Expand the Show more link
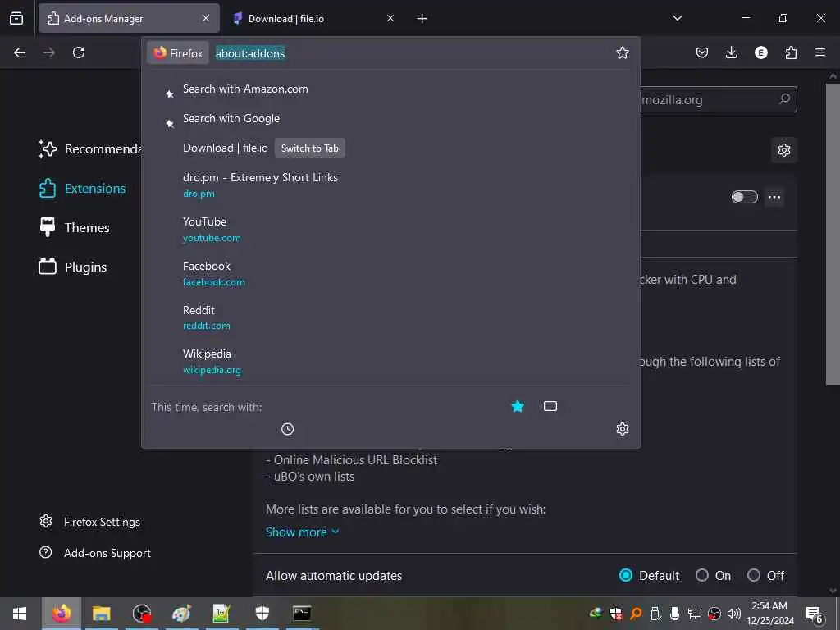The width and height of the screenshot is (840, 630). pos(302,532)
